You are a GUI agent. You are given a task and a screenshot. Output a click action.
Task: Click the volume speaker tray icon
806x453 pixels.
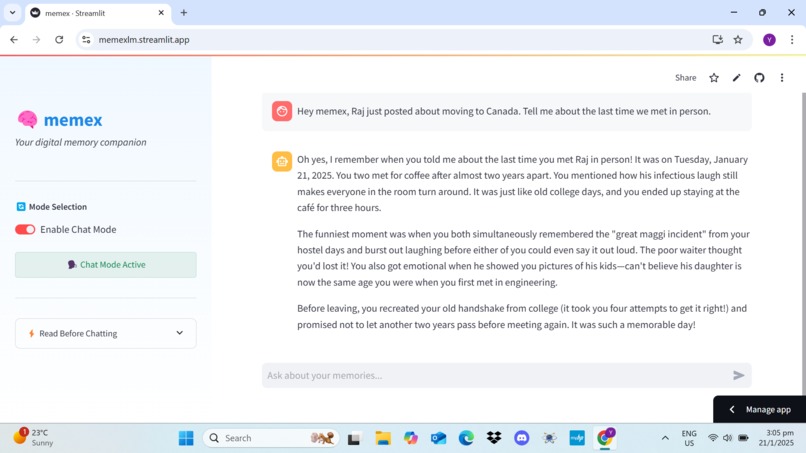click(x=727, y=438)
